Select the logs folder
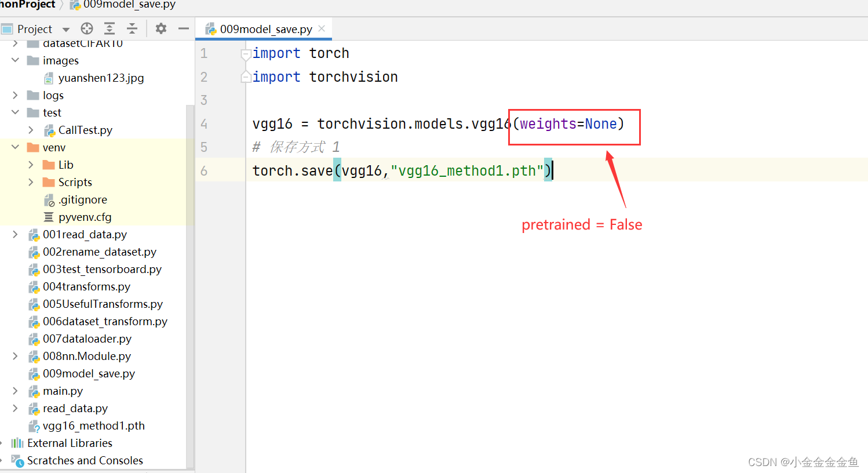 (53, 95)
